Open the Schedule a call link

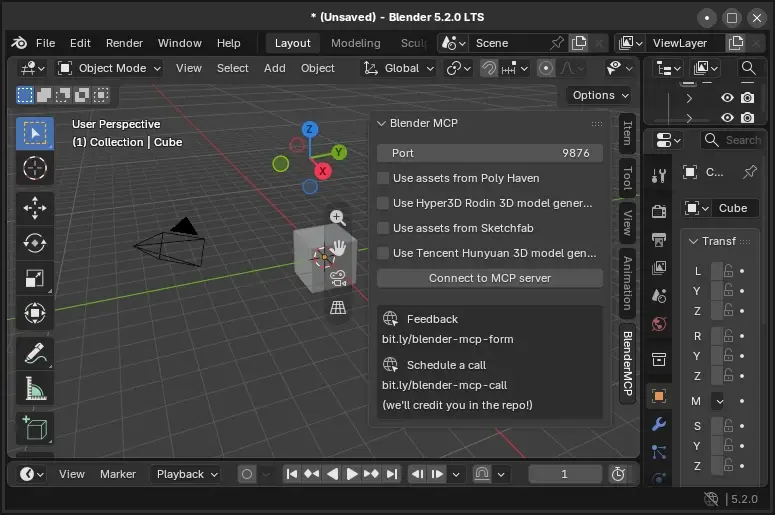(x=446, y=365)
